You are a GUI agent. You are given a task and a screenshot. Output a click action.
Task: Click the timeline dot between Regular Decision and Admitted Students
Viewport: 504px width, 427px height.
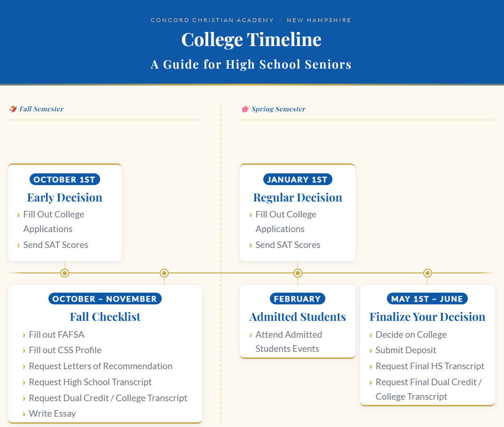[x=298, y=273]
